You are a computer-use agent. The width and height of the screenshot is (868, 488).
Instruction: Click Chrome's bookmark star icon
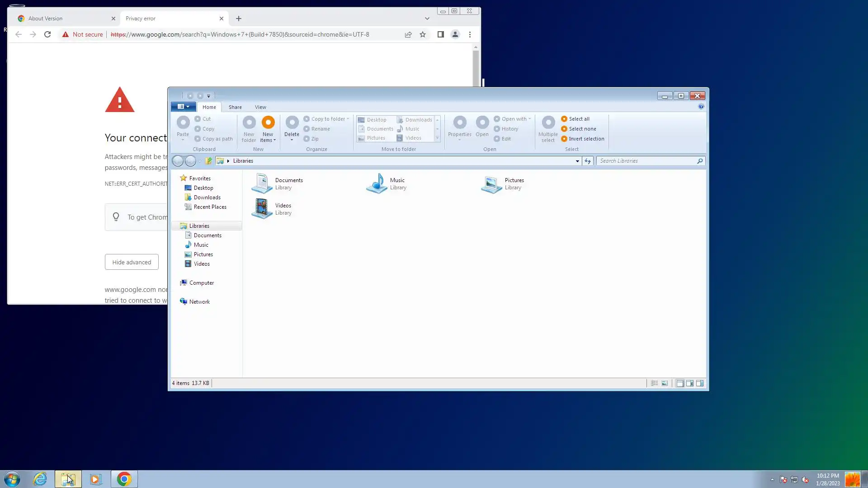pyautogui.click(x=423, y=34)
